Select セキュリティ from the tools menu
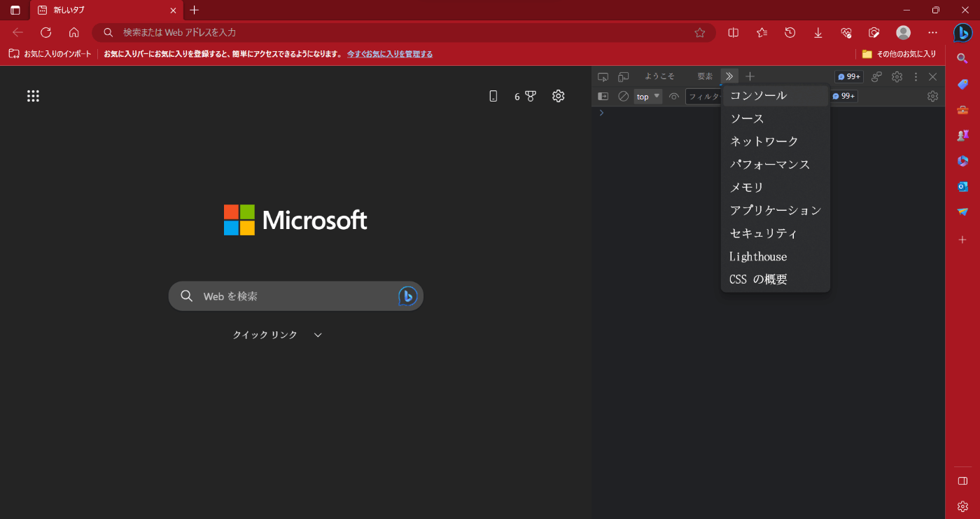Image resolution: width=980 pixels, height=519 pixels. click(x=775, y=233)
